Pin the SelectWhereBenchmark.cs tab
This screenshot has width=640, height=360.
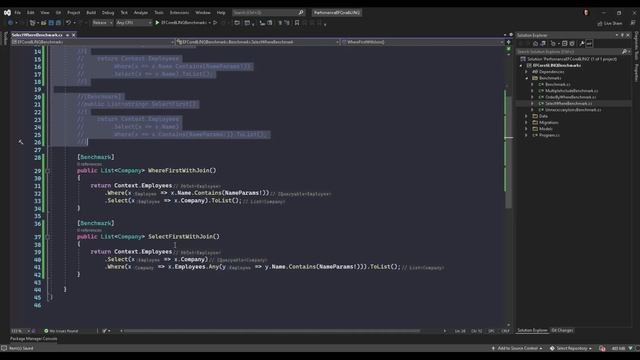coord(67,35)
